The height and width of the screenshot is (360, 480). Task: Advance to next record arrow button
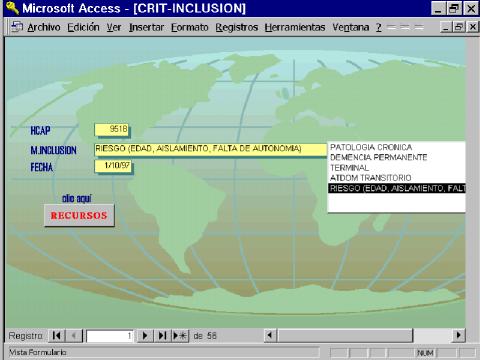[145, 335]
